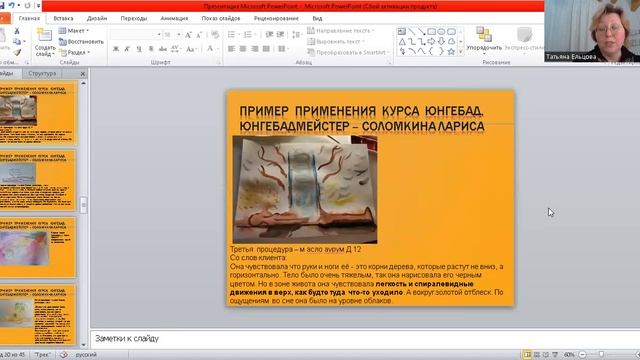
Task: Open the text columns dropdown
Action: 283,49
